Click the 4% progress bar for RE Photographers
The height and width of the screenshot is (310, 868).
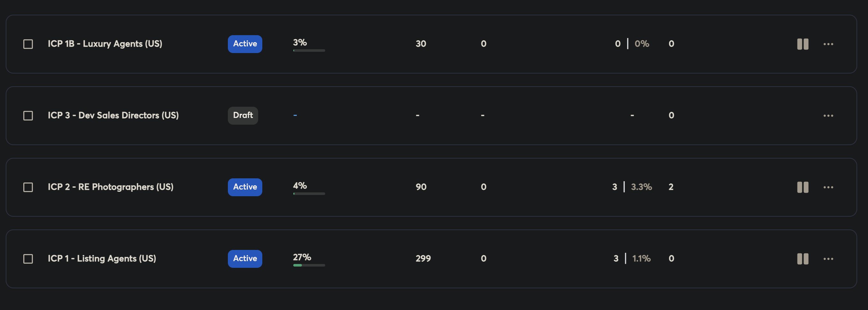(309, 194)
